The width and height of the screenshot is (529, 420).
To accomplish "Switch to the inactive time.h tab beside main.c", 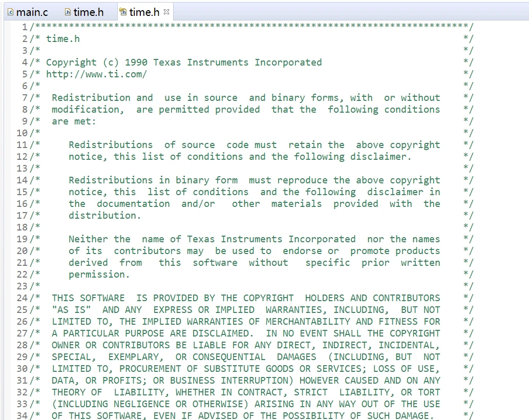I will (x=84, y=12).
